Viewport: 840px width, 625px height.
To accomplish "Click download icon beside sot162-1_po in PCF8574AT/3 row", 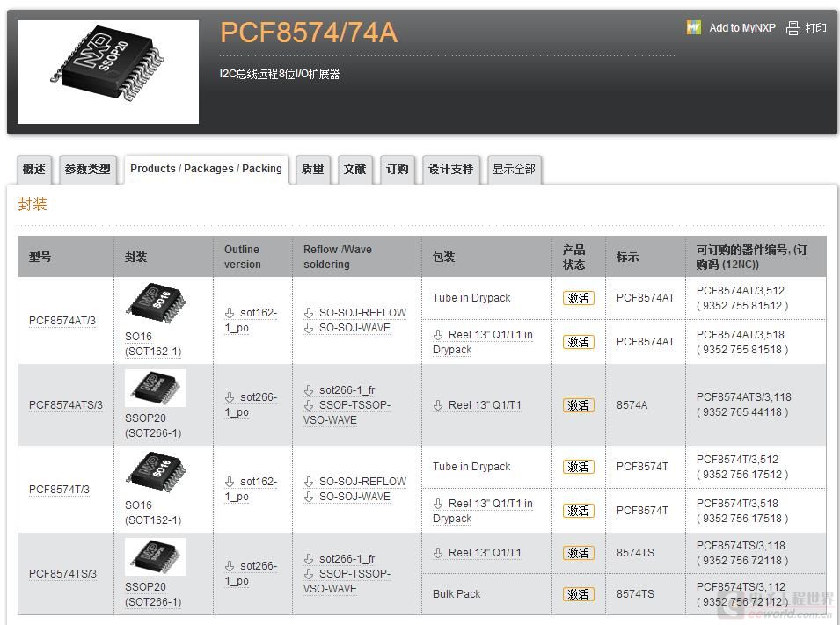I will point(230,313).
